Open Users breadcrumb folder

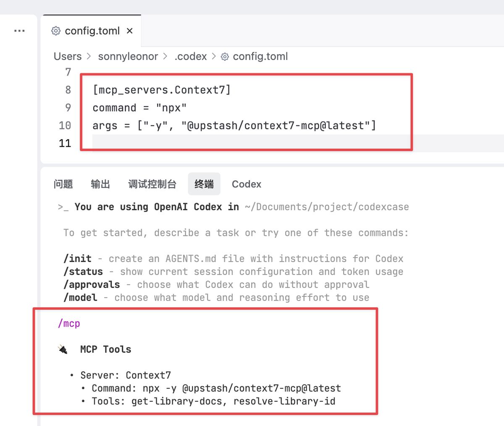(x=68, y=57)
